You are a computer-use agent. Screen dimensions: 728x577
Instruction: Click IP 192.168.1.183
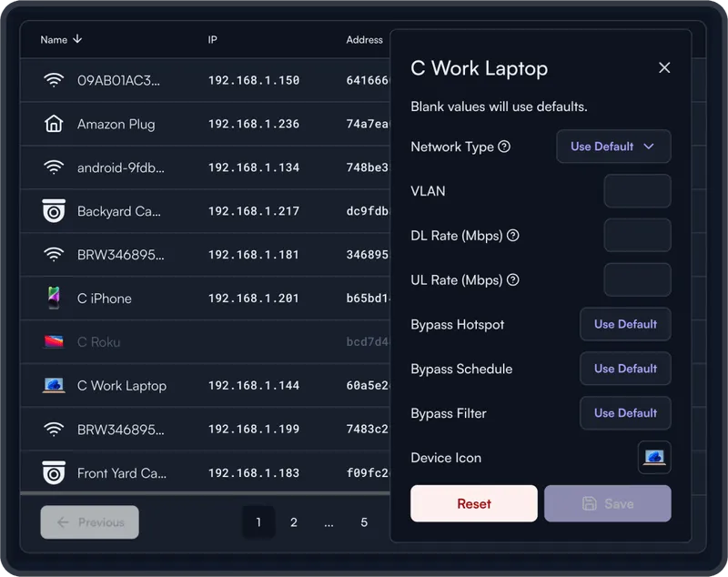(x=254, y=473)
